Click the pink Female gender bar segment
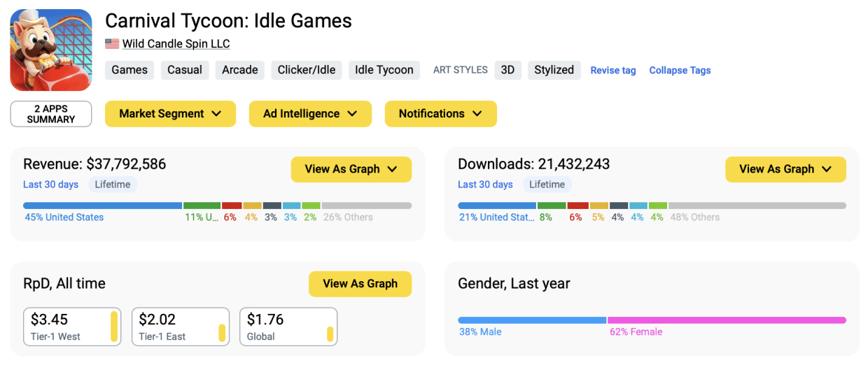The image size is (868, 365). click(726, 320)
